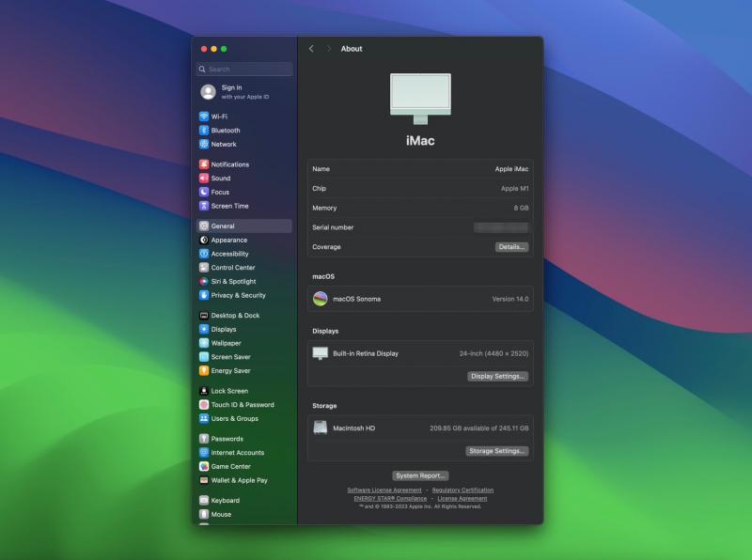752x560 pixels.
Task: Click the Chip value Apple M1
Action: coord(514,189)
